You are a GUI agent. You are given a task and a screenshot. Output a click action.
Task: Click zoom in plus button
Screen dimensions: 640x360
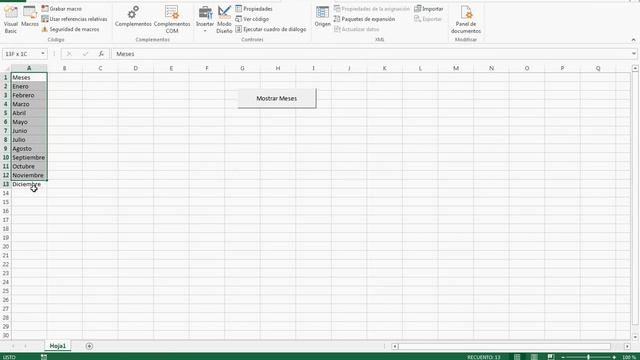(614, 357)
